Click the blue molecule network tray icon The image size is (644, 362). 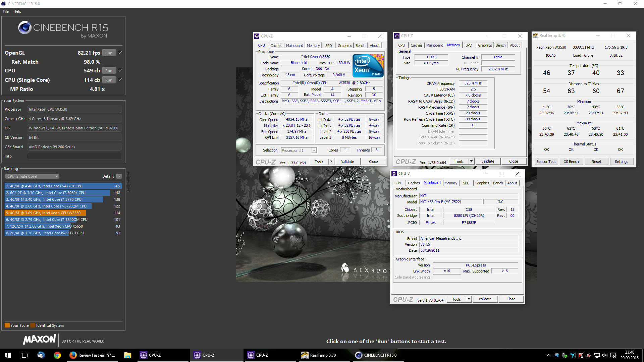pos(573,355)
